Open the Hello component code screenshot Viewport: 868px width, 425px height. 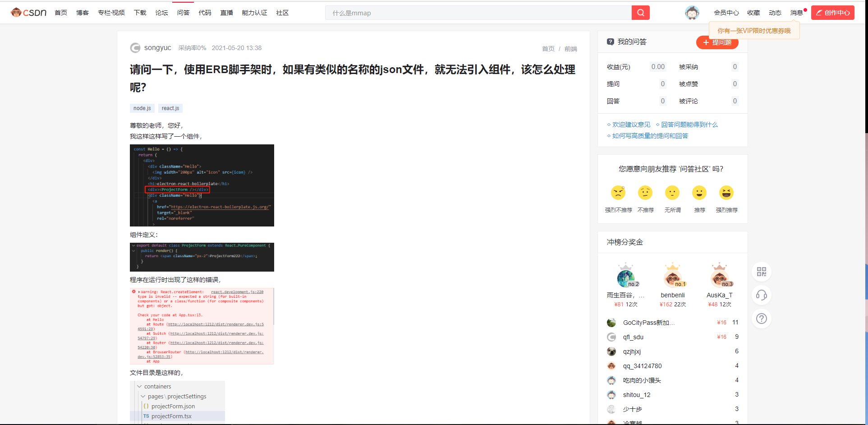[x=202, y=185]
